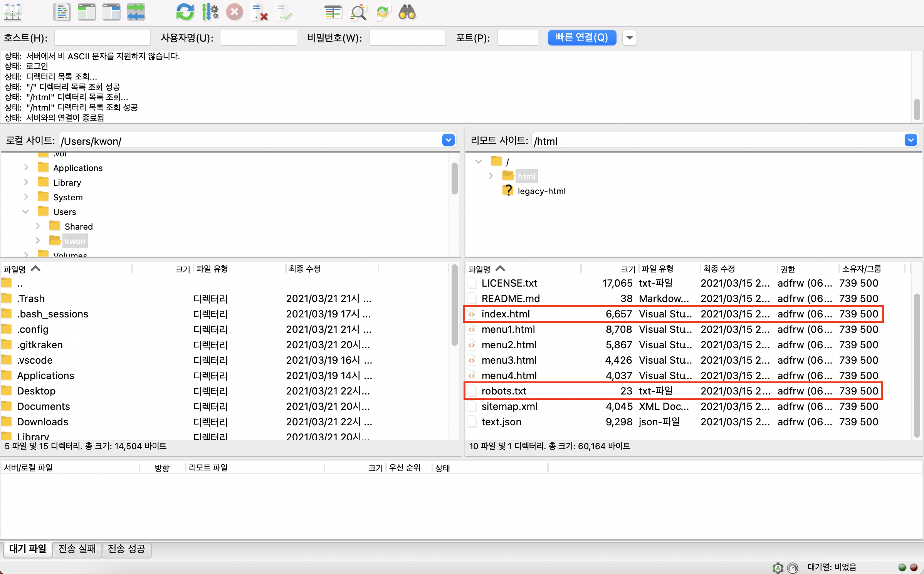
Task: Switch to the 전송 성공 tab
Action: point(126,549)
